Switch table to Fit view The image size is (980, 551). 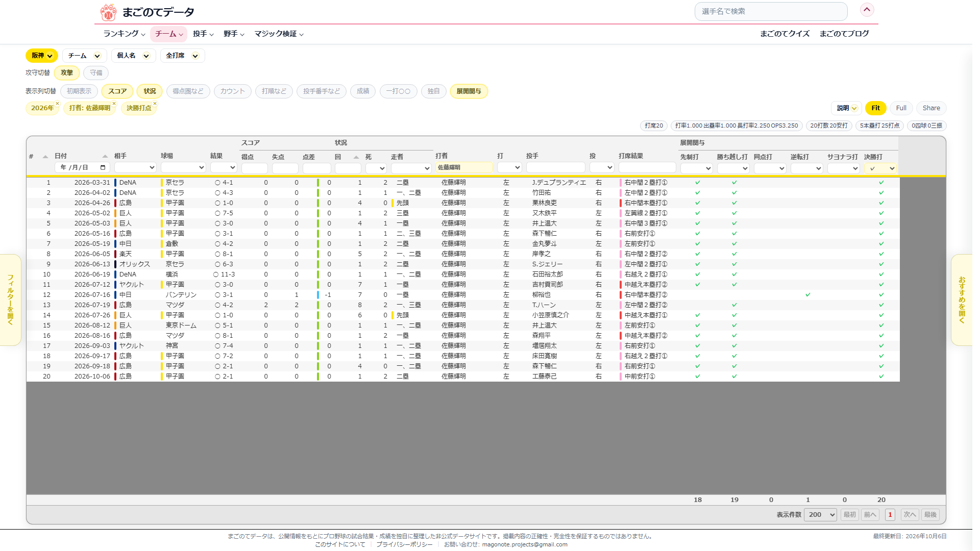tap(876, 108)
